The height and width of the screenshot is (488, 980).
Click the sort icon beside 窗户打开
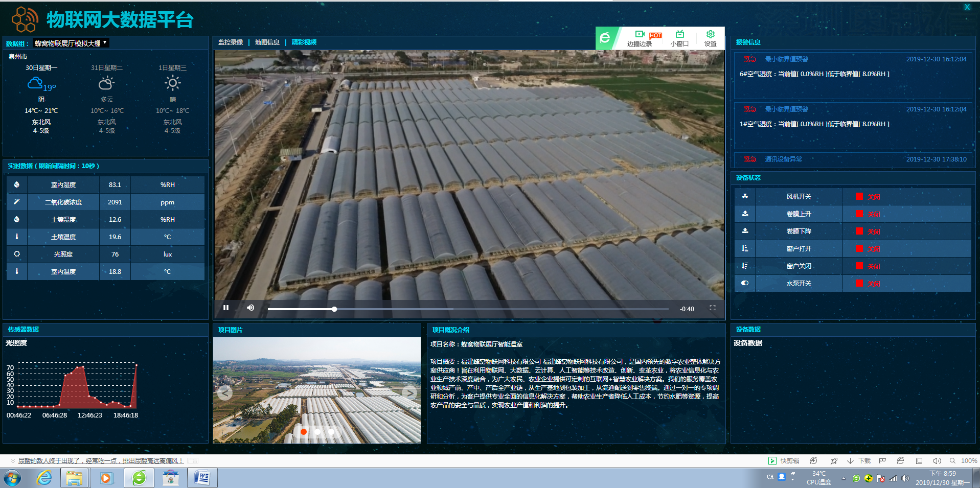click(x=745, y=248)
